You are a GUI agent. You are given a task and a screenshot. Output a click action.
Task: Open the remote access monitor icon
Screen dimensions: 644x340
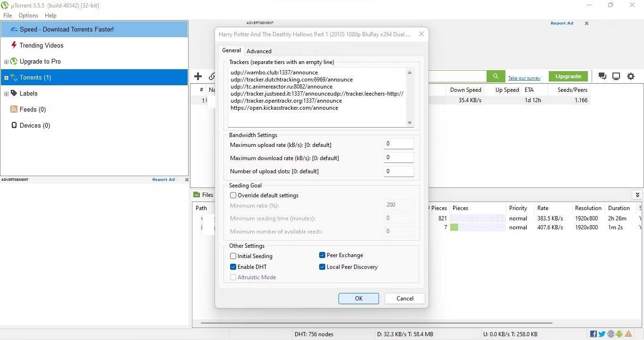tap(616, 76)
